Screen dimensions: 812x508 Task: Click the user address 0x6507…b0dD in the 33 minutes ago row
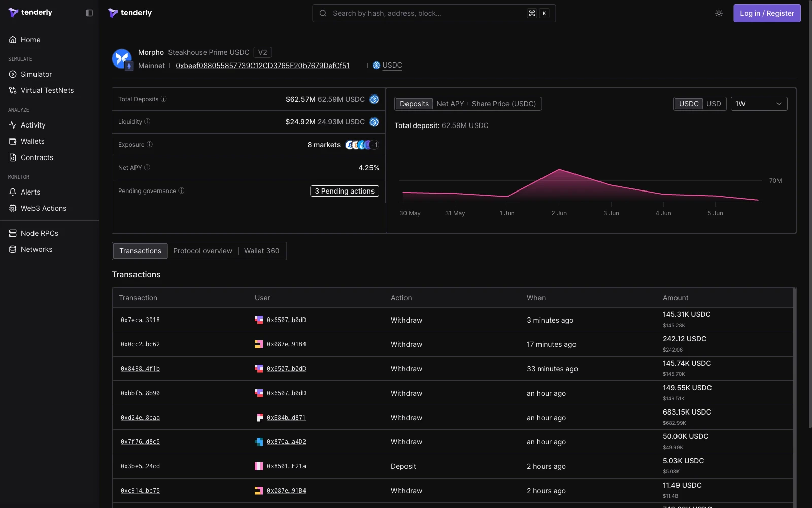[x=286, y=369]
